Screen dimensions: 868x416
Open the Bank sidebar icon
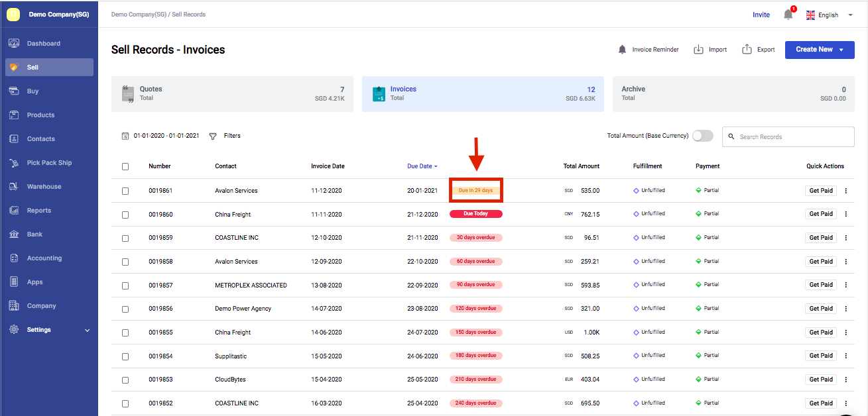(14, 234)
